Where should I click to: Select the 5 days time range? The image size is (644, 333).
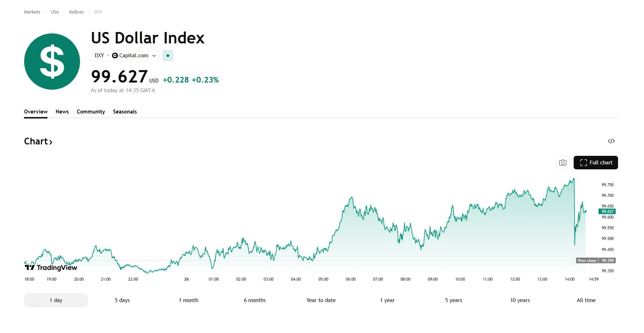[x=122, y=300]
